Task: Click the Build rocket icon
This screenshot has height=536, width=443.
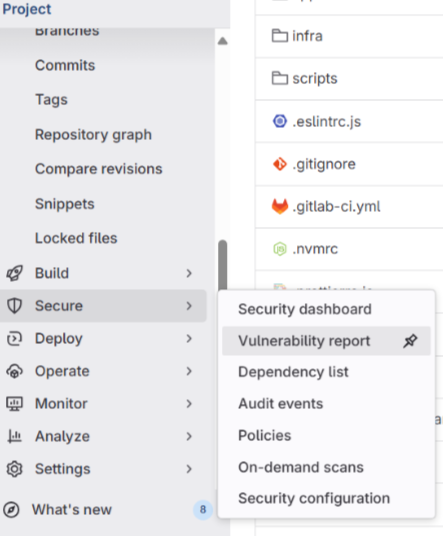Action: click(x=14, y=273)
